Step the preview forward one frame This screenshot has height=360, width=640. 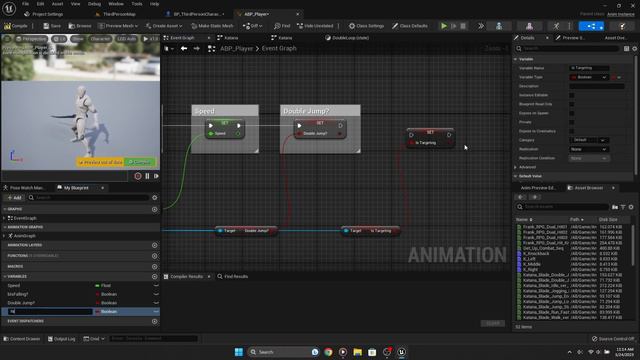156,176
